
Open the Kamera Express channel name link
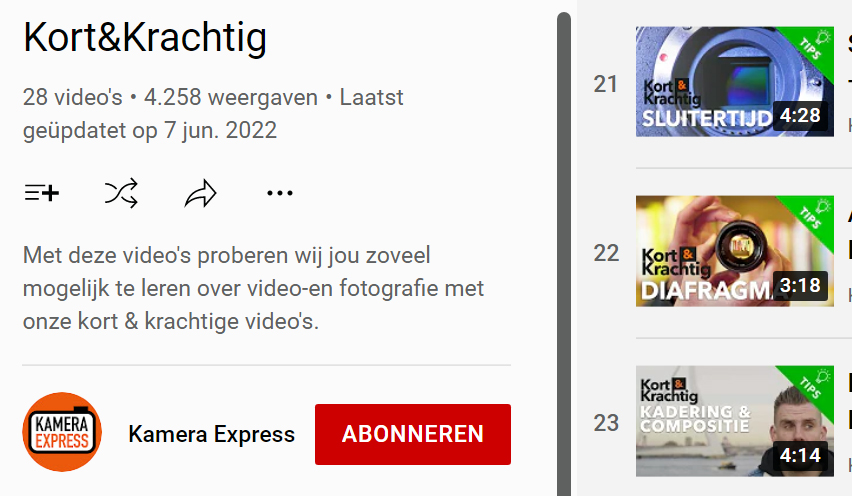pos(211,434)
